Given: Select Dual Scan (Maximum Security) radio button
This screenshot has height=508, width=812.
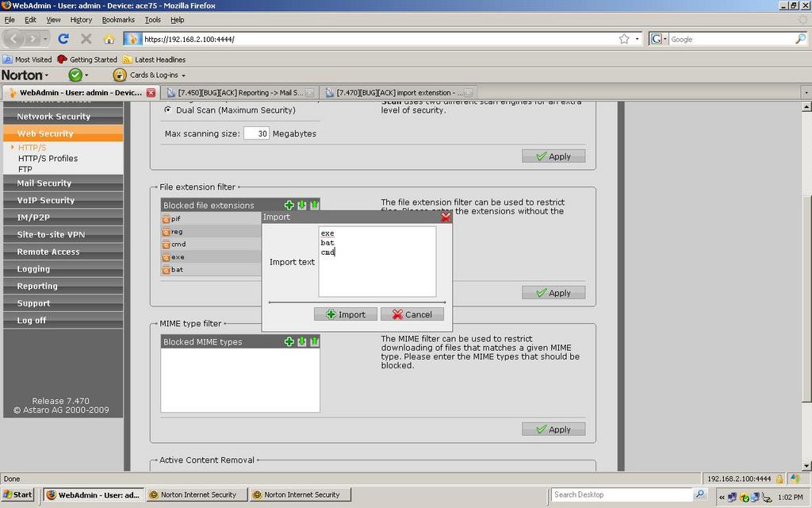Looking at the screenshot, I should click(x=168, y=110).
